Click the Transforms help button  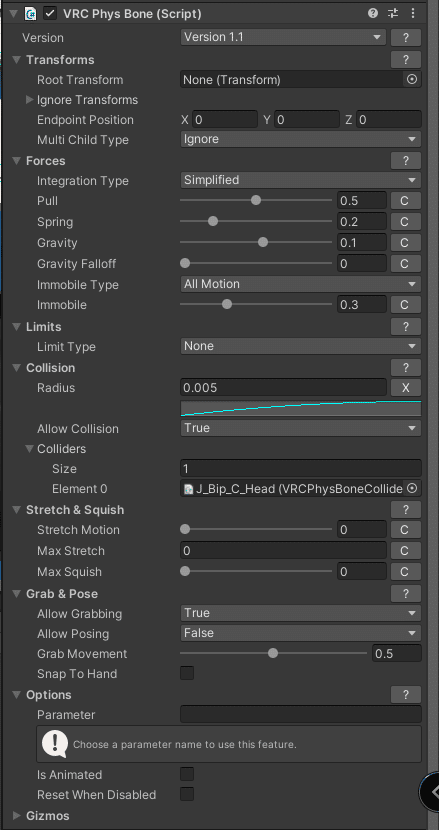[406, 60]
